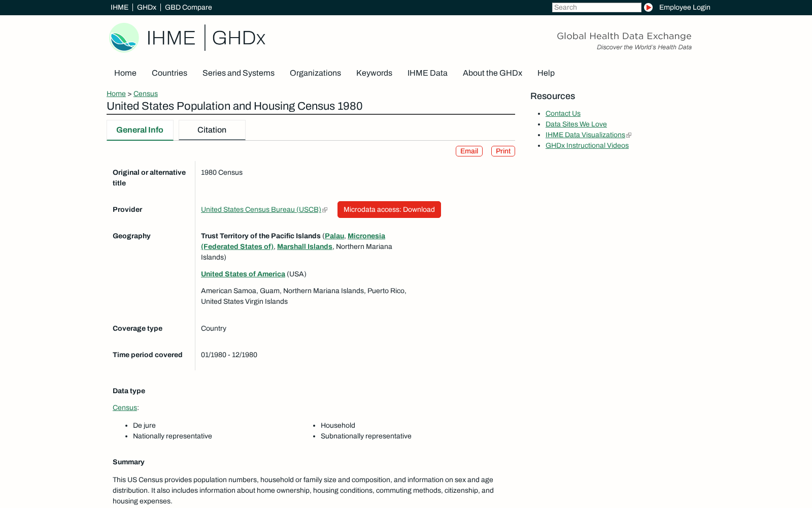Open IHME Data menu item
The image size is (812, 508).
427,73
